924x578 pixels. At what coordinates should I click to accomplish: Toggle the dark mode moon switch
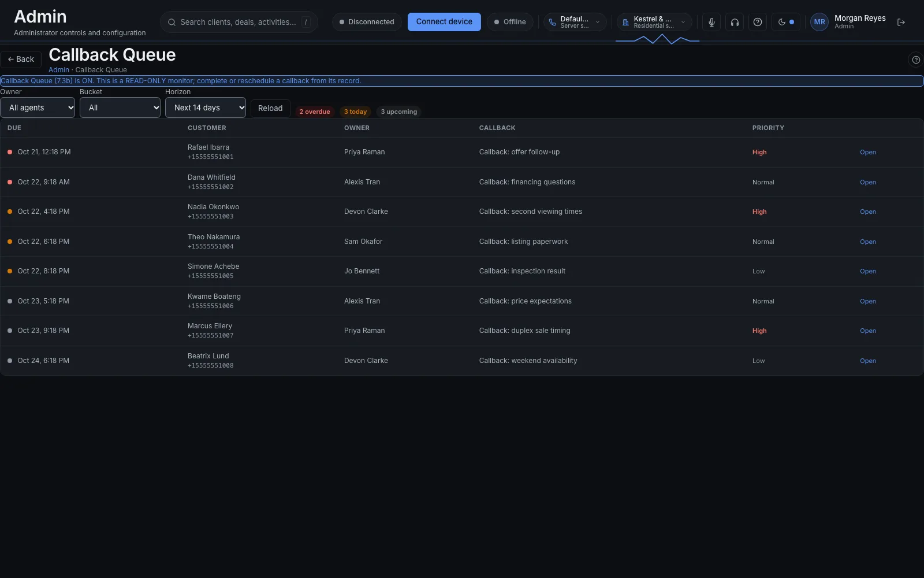pyautogui.click(x=786, y=22)
